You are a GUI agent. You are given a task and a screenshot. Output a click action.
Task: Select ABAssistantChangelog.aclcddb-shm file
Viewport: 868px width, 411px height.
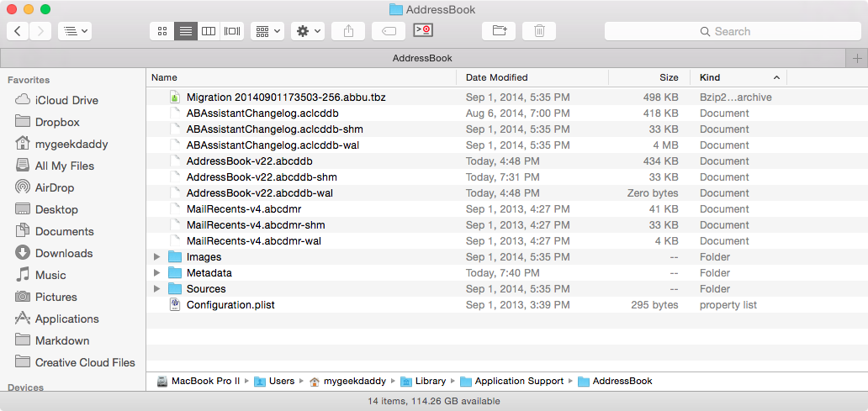tap(506, 129)
